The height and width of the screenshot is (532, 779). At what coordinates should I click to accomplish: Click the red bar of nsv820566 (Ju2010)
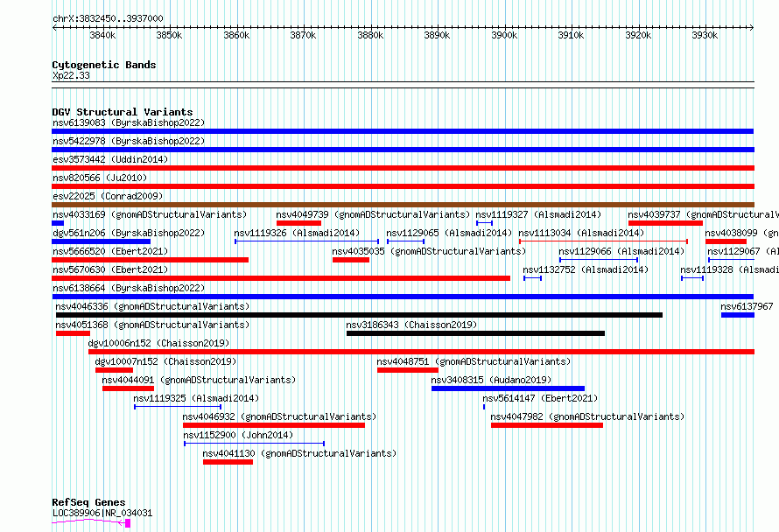(403, 186)
